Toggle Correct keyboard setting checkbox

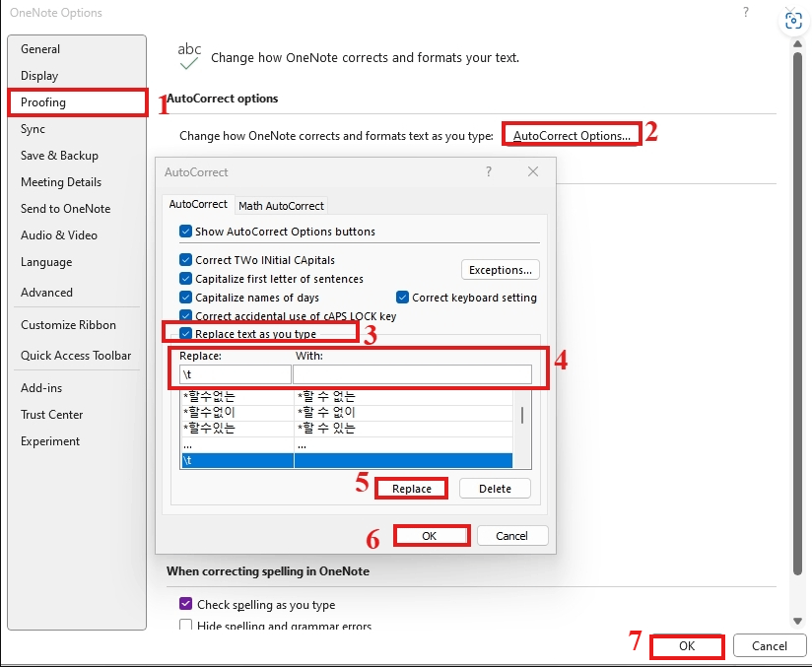402,298
